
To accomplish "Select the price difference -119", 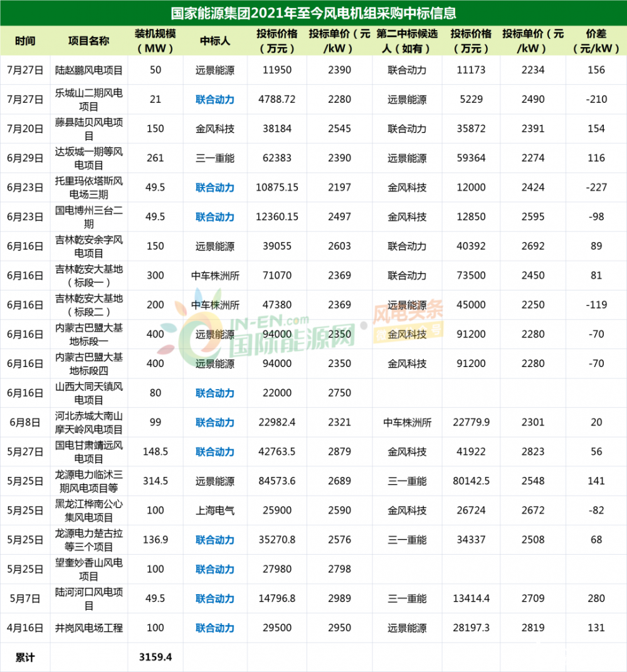I will [x=596, y=305].
